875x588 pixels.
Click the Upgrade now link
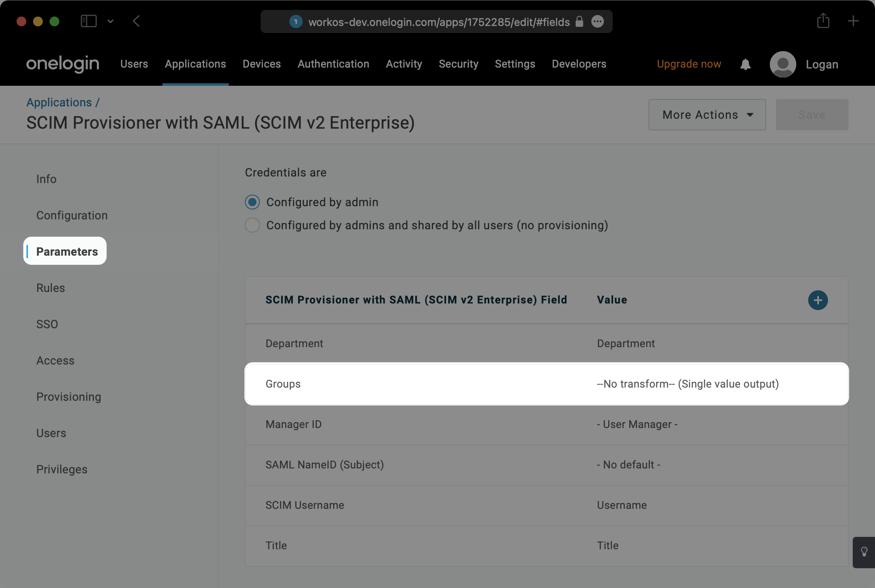click(689, 64)
